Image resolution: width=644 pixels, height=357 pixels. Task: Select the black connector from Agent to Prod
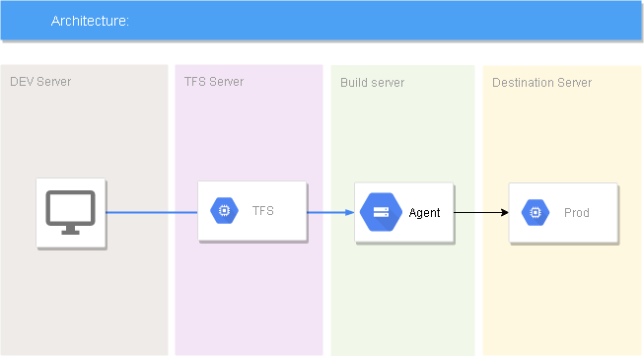point(481,212)
